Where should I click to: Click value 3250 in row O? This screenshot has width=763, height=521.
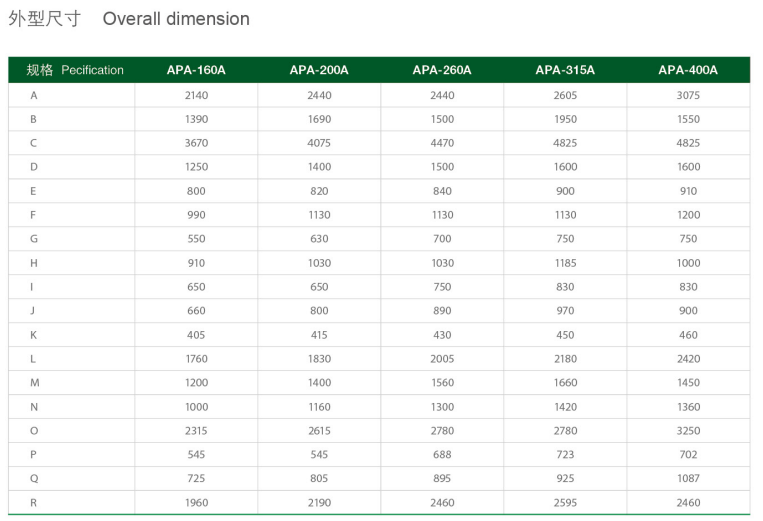point(688,431)
